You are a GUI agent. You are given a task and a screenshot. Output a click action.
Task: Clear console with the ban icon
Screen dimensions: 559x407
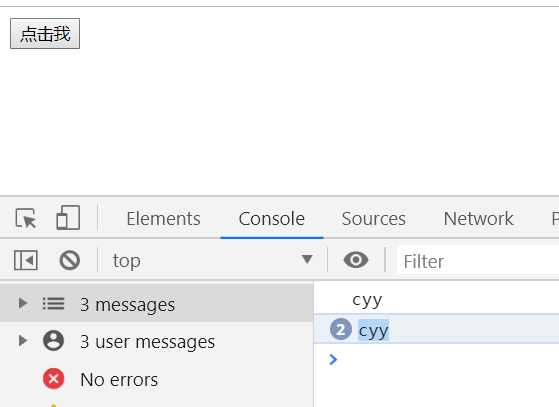point(70,260)
